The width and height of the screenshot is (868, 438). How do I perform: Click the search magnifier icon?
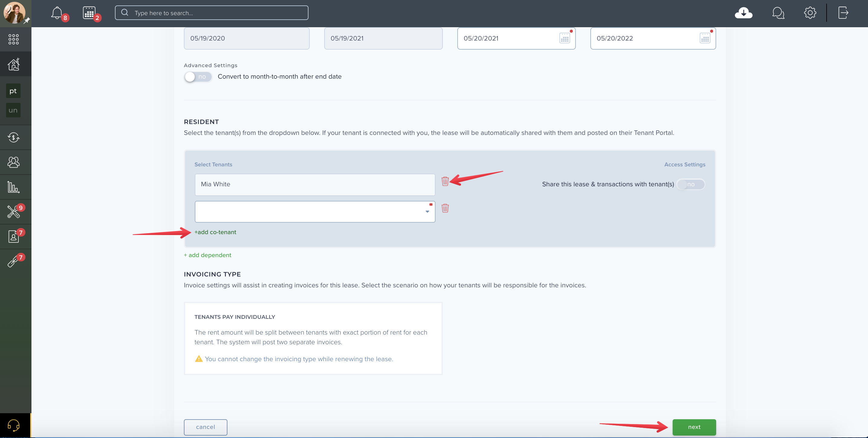click(125, 12)
